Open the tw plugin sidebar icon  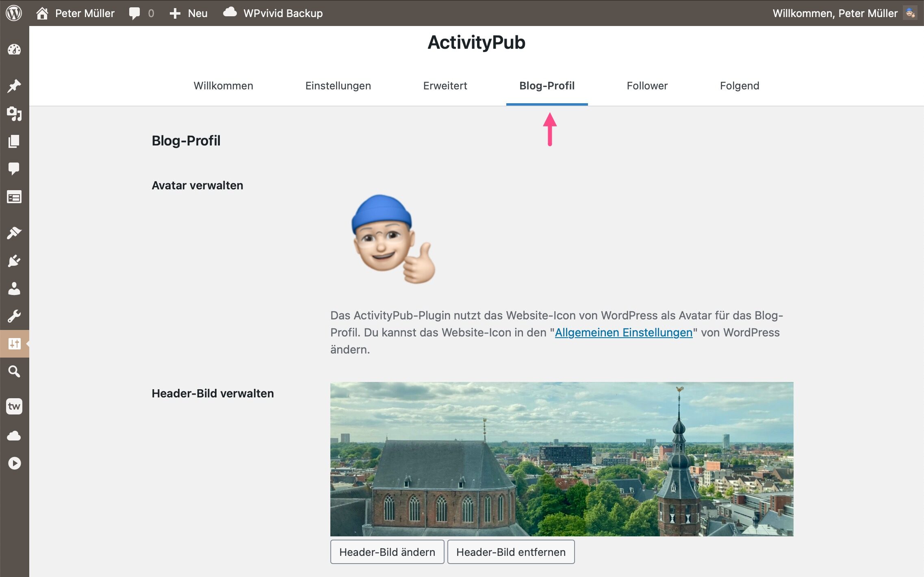coord(14,406)
